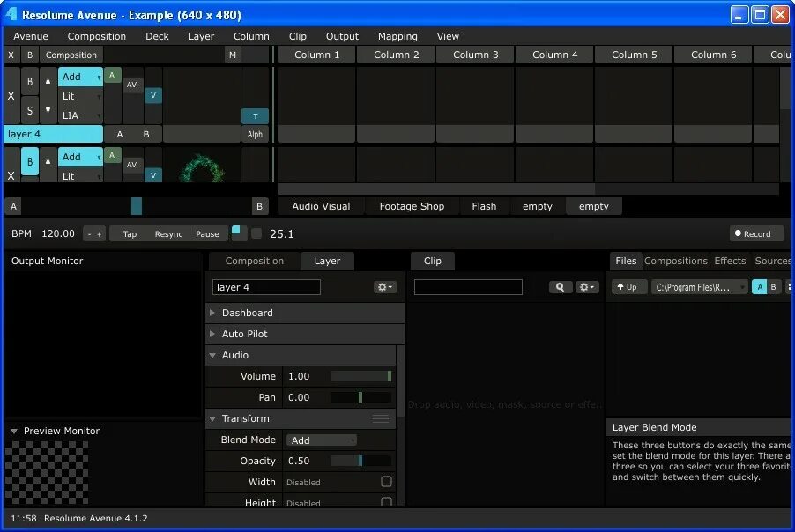This screenshot has height=532, width=795.
Task: Switch to Footage Shop deck
Action: tap(412, 206)
